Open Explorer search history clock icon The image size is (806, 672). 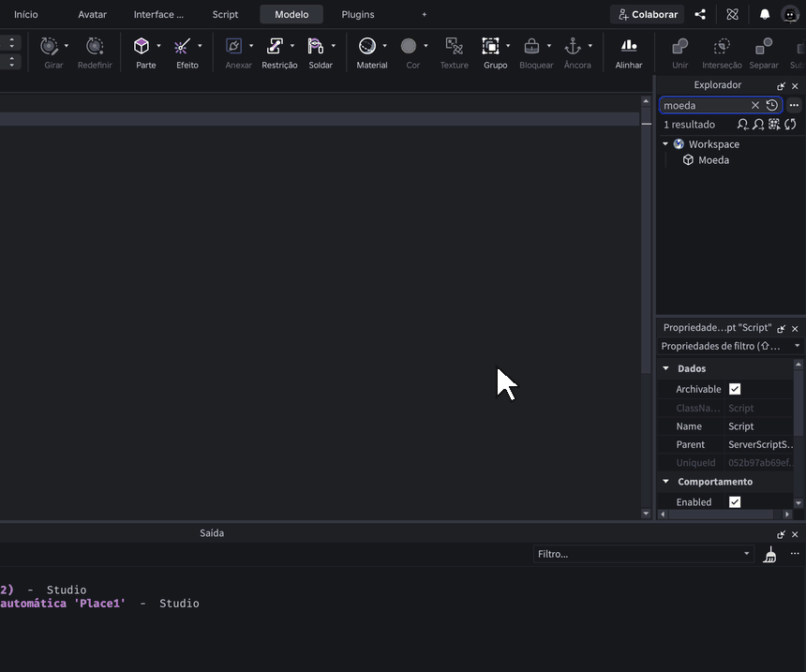[x=772, y=105]
